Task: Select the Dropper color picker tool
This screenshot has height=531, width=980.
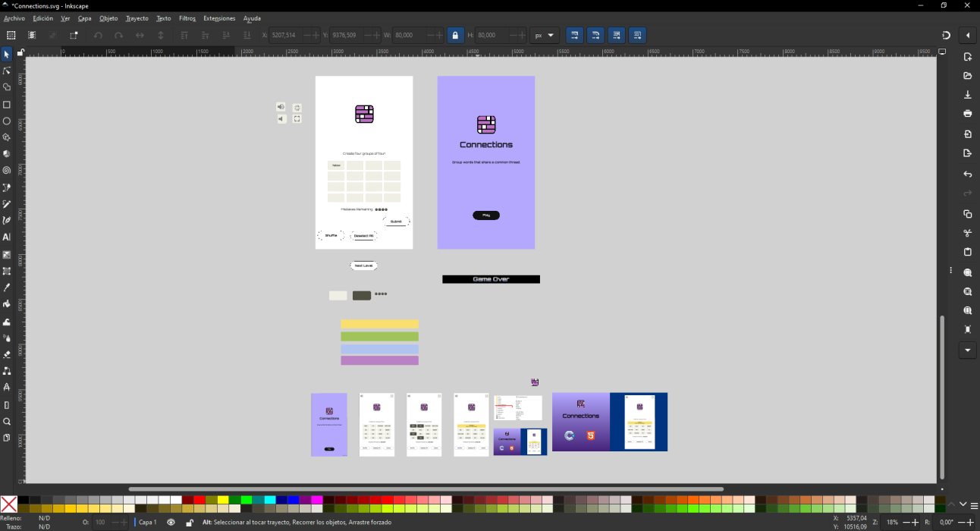Action: tap(7, 287)
